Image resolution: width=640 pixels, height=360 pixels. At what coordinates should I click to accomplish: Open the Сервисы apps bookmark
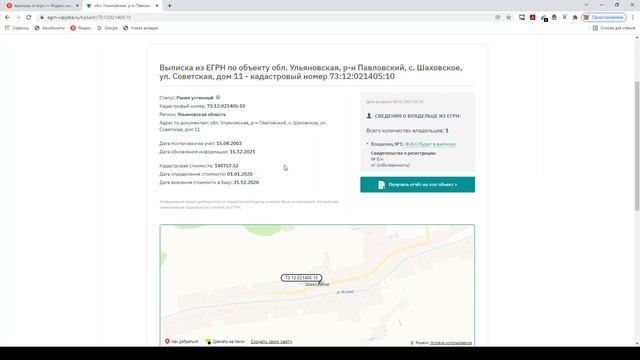tap(17, 28)
